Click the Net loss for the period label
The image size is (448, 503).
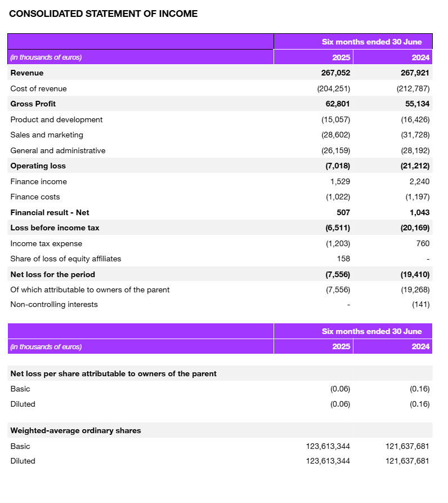click(x=53, y=274)
